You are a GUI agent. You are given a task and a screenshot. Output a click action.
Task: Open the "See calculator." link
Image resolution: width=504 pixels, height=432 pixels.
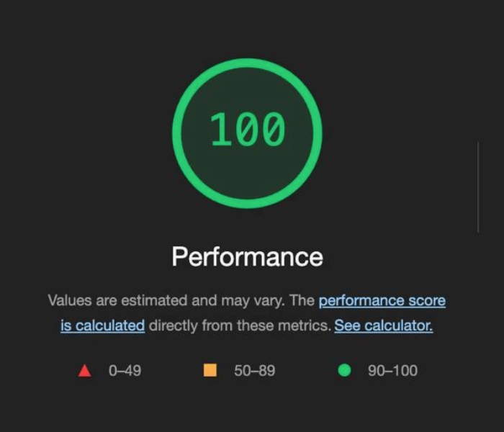(x=383, y=325)
